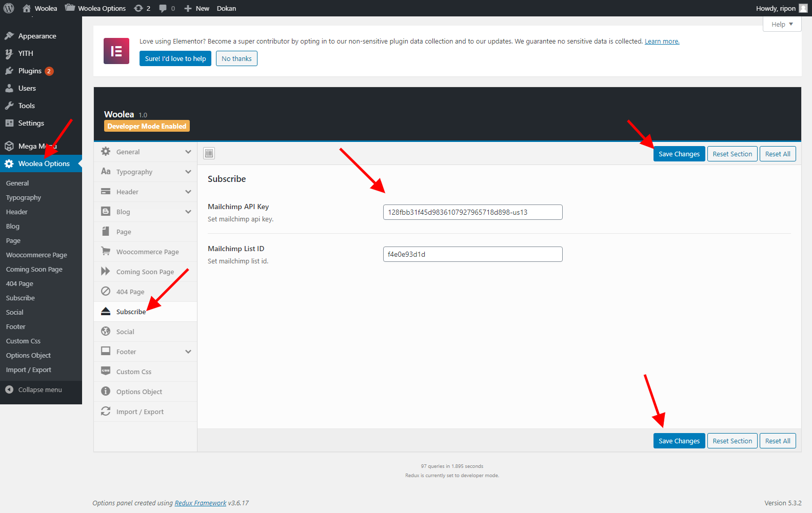Screen dimensions: 812x513
Task: Click the user avatar next to Howdy, ripon
Action: [x=803, y=8]
